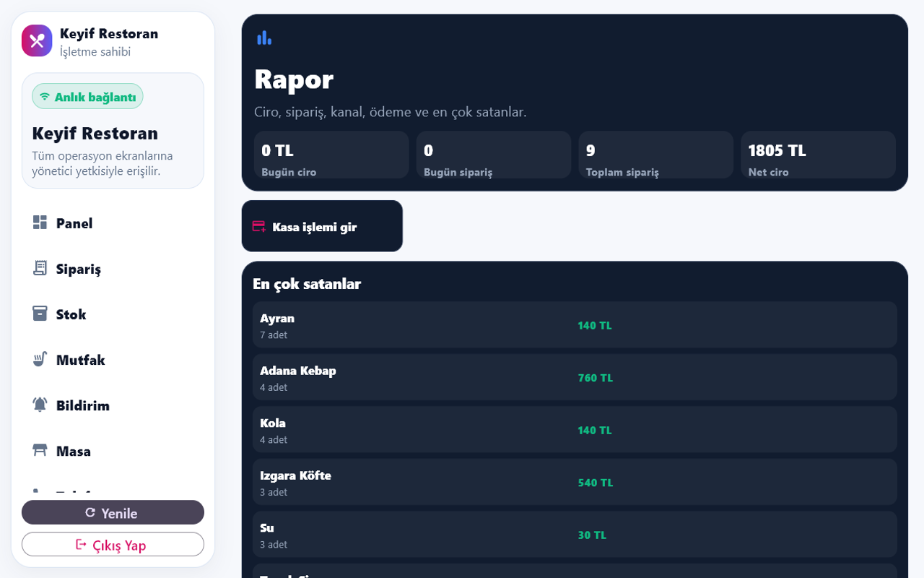The height and width of the screenshot is (578, 924).
Task: Click the wifi icon in Anlık bağlantı badge
Action: click(45, 97)
